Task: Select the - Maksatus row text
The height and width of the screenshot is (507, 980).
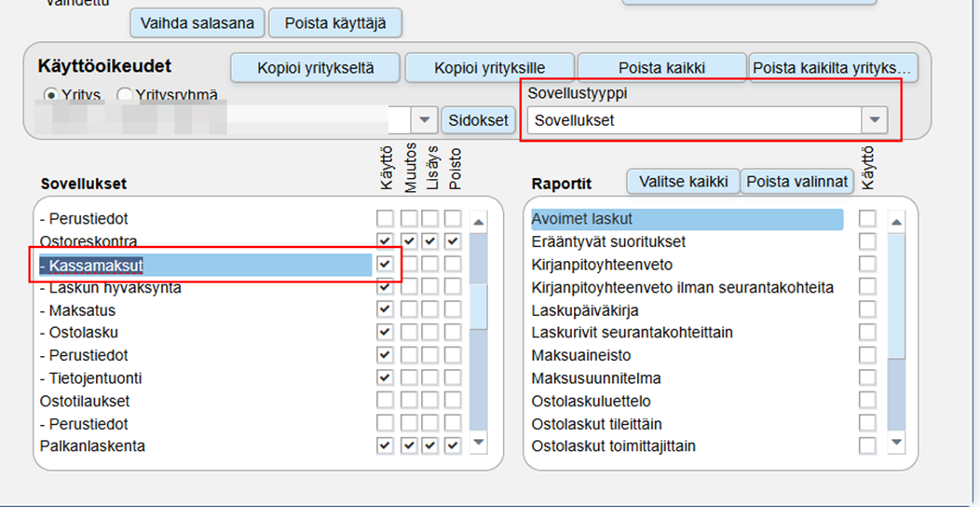Action: 77,310
